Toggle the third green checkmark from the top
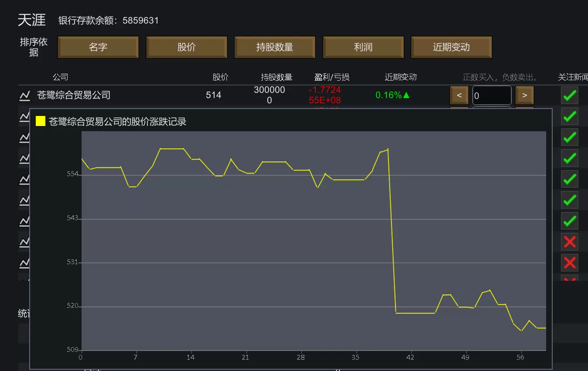The width and height of the screenshot is (588, 371). [x=569, y=137]
